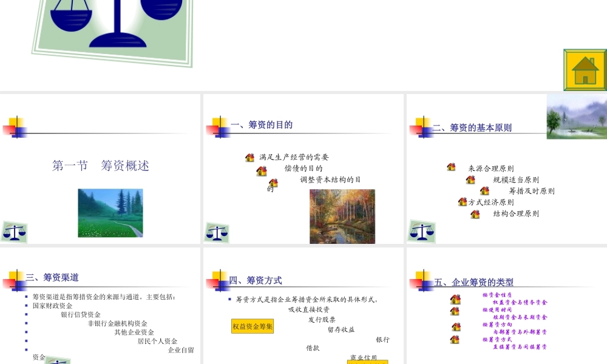The height and width of the screenshot is (364, 607).
Task: Click the house icon beside 筹措及时原则
Action: [484, 190]
